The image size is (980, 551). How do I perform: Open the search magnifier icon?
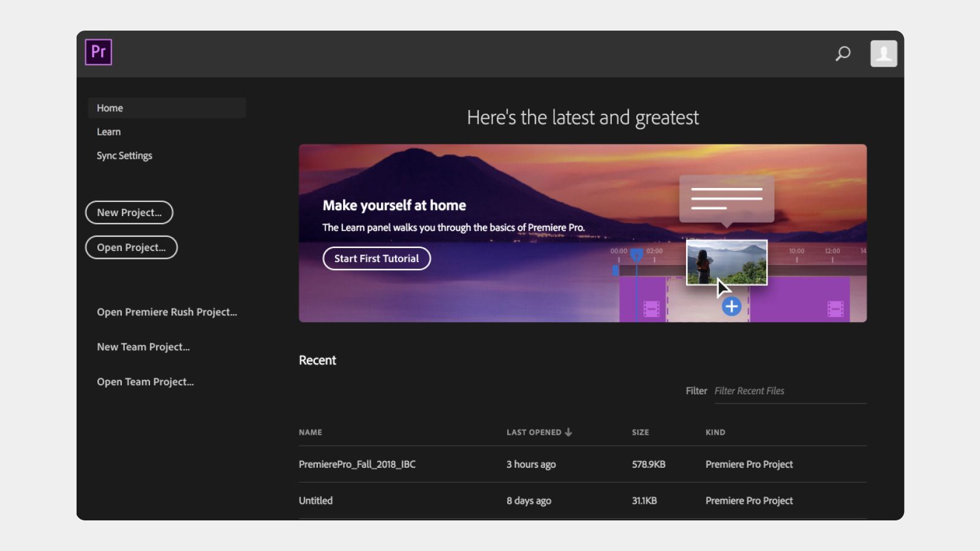coord(843,54)
